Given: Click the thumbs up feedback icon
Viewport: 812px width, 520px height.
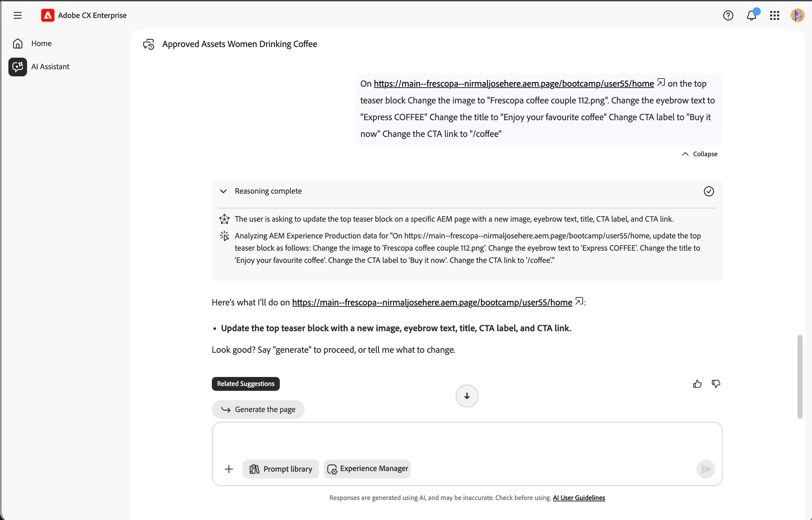Looking at the screenshot, I should (697, 384).
